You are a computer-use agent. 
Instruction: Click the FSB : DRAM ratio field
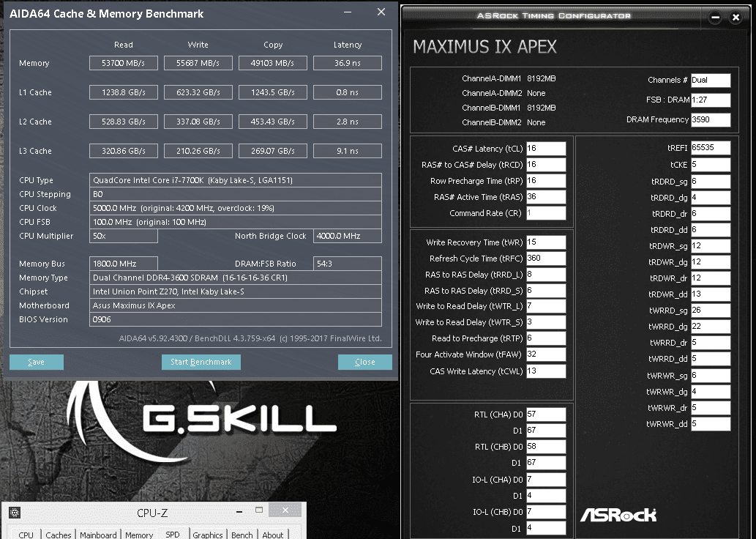click(711, 100)
